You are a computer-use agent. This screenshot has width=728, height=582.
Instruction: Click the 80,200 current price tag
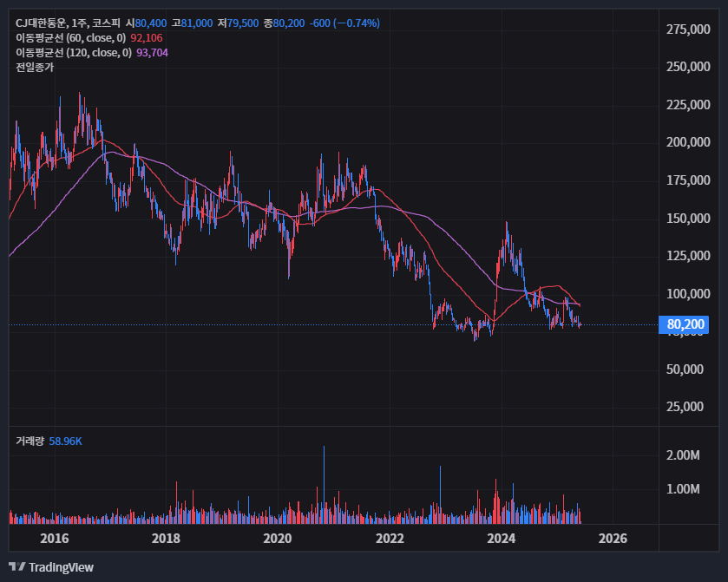[684, 324]
